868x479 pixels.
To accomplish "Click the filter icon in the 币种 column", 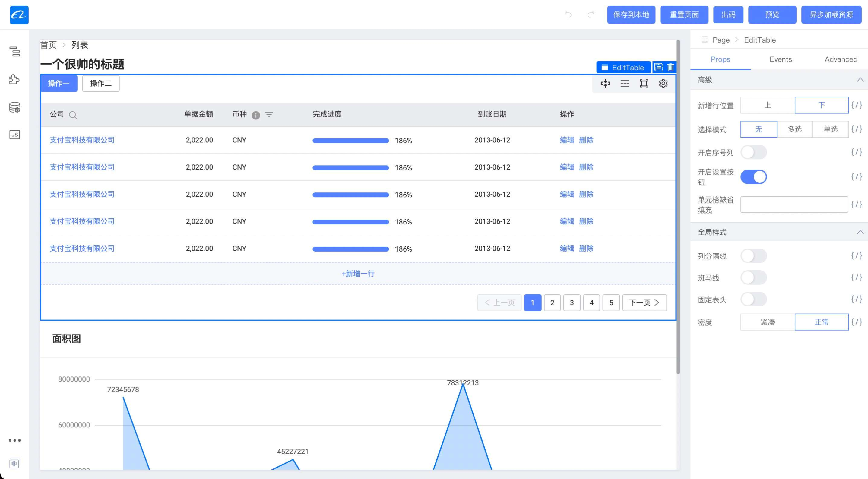I will coord(269,115).
